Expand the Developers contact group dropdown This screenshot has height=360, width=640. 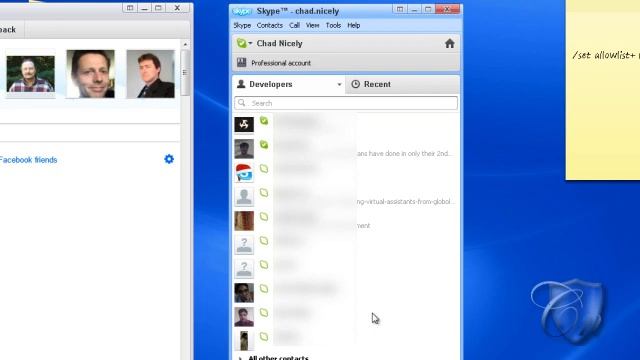[x=339, y=84]
